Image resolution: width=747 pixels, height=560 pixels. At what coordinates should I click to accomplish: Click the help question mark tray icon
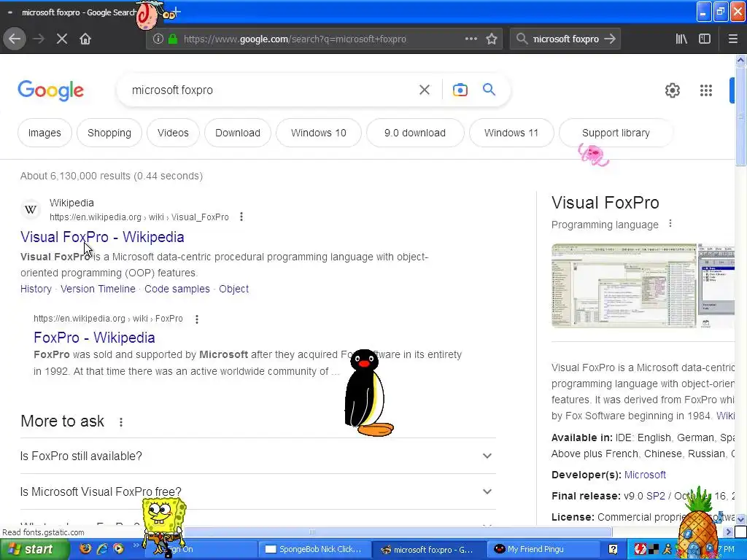(x=613, y=549)
